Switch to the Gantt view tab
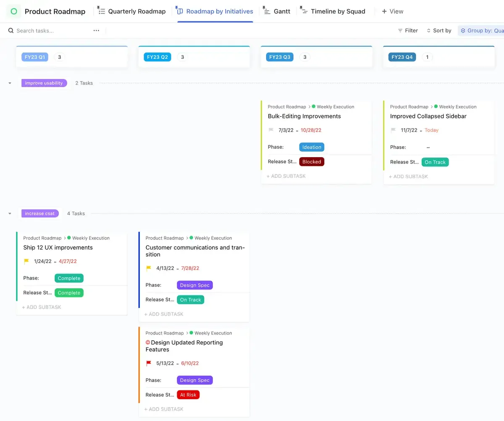The image size is (504, 421). point(276,11)
